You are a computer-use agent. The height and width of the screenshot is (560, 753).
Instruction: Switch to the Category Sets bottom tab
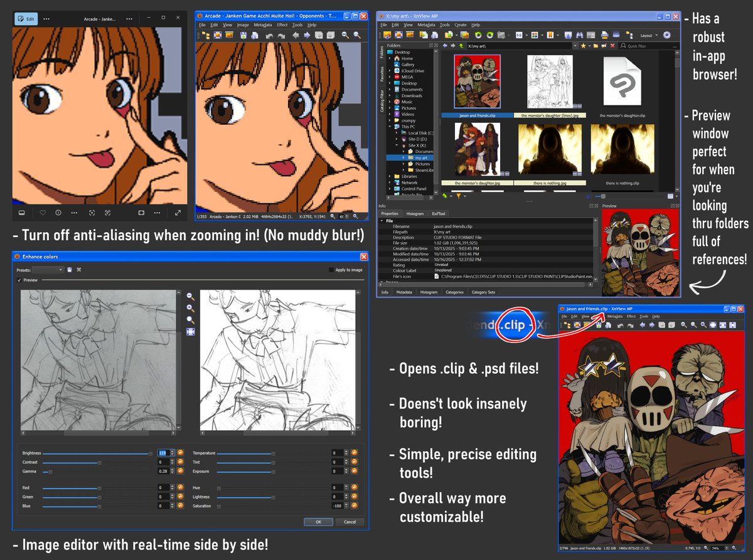pos(483,292)
